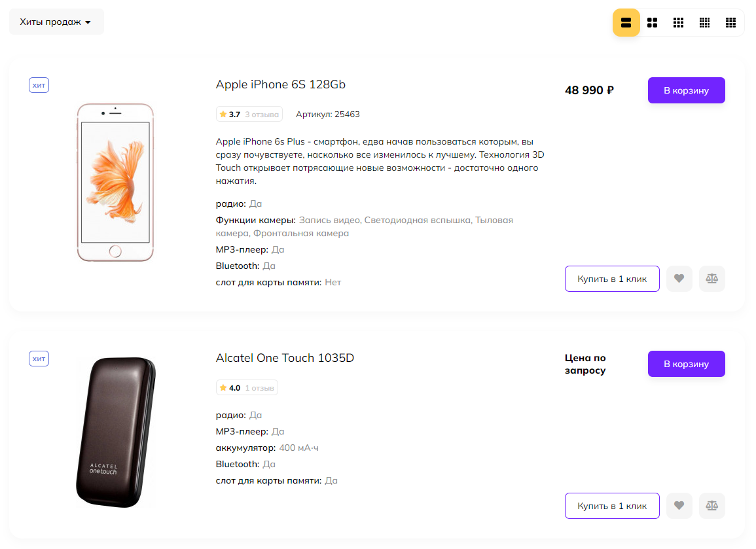Buy the iPhone 6S in one click
This screenshot has width=756, height=549.
611,279
